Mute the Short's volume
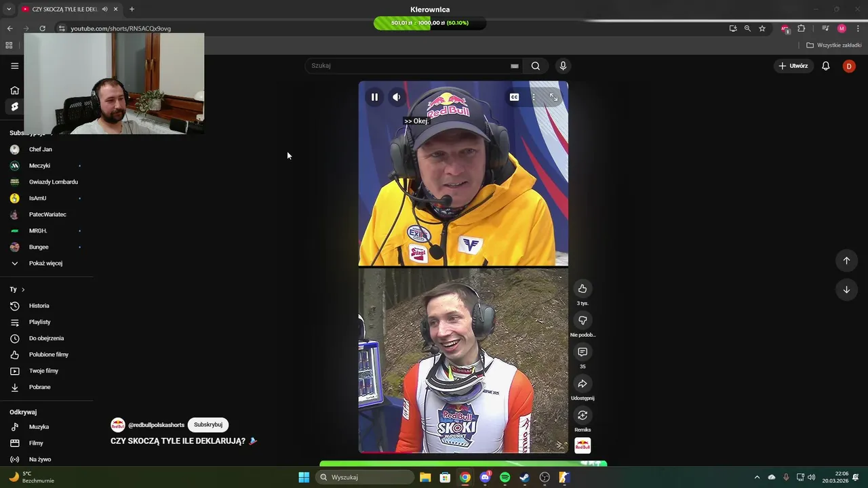This screenshot has height=488, width=868. click(397, 97)
